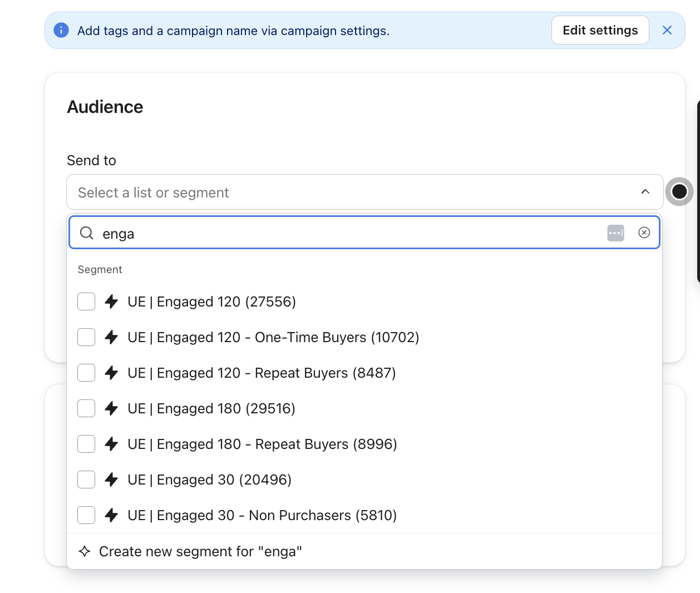Check UE | Engaged 30 - Non Purchasers box

86,515
